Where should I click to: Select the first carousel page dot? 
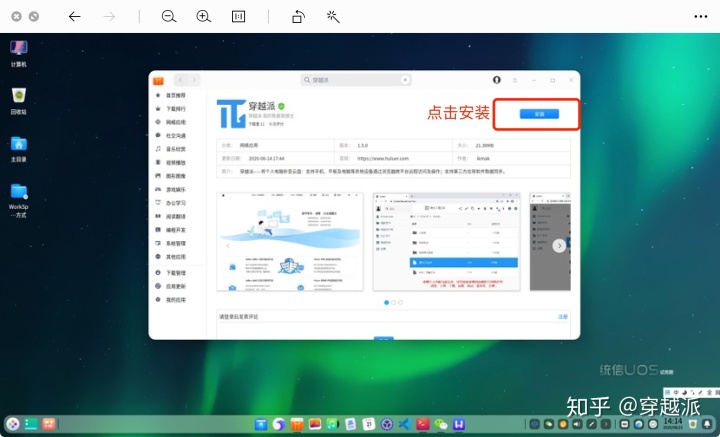point(386,303)
